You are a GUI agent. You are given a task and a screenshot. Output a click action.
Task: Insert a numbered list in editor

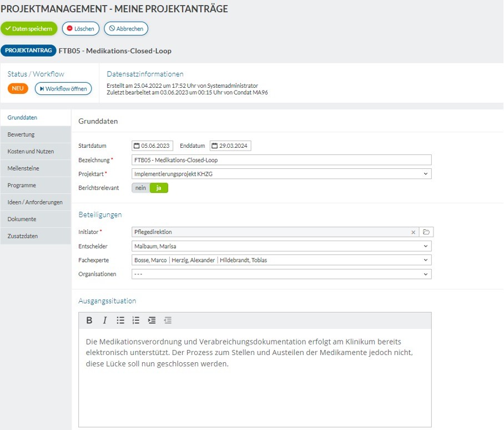(x=136, y=321)
